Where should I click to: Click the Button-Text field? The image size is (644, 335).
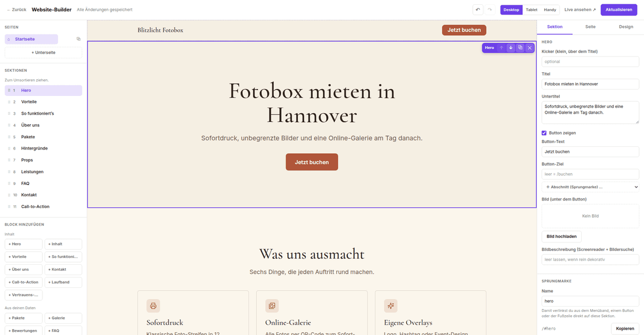point(590,152)
